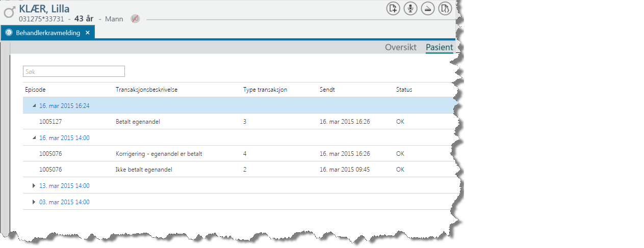This screenshot has height=248, width=644.
Task: Click the microphone dictation icon
Action: 410,9
